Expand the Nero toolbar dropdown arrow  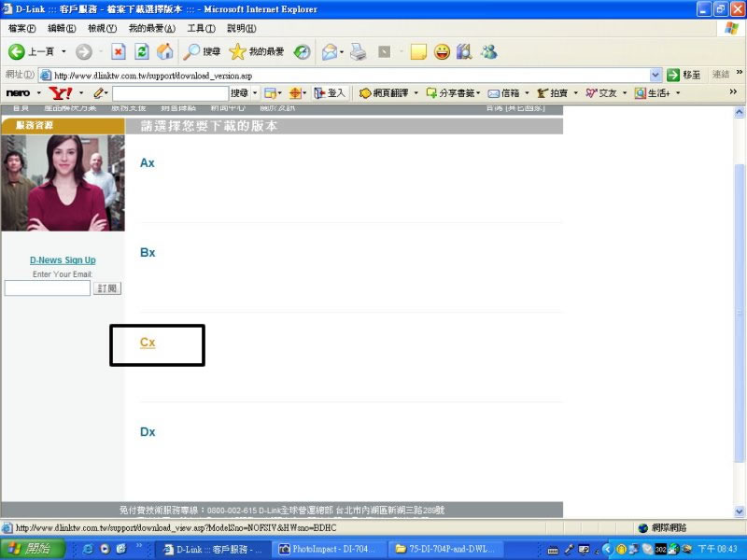(x=38, y=92)
